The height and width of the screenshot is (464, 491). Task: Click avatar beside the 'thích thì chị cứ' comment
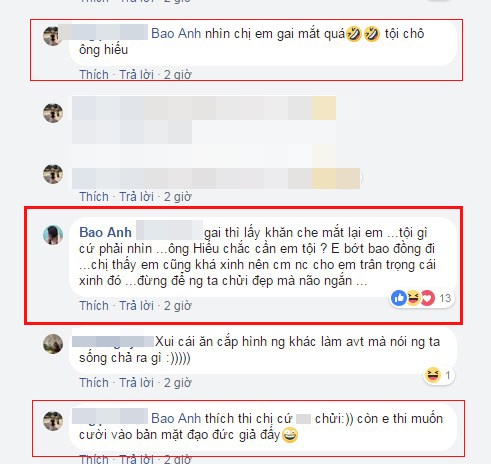click(x=53, y=421)
